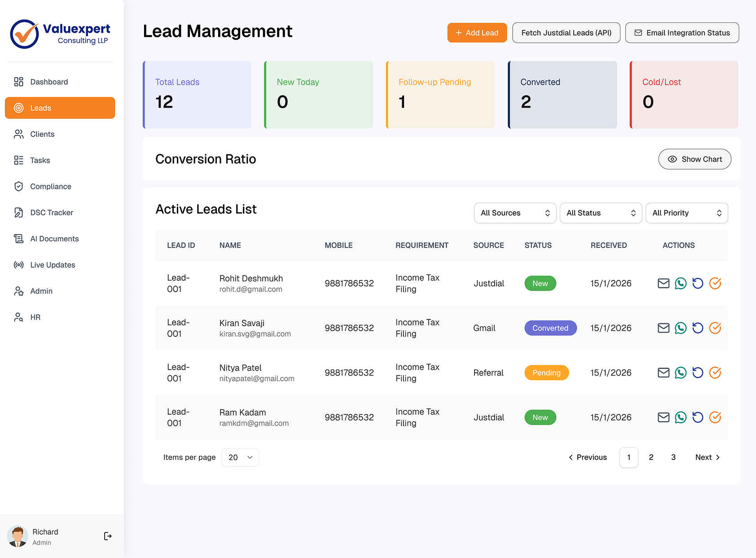Open the All Status filter dropdown

(601, 213)
